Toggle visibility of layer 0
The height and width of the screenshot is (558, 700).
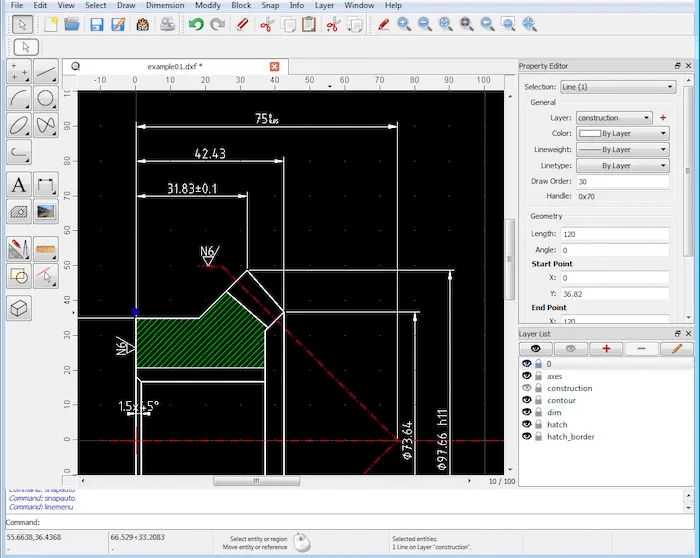tap(527, 364)
